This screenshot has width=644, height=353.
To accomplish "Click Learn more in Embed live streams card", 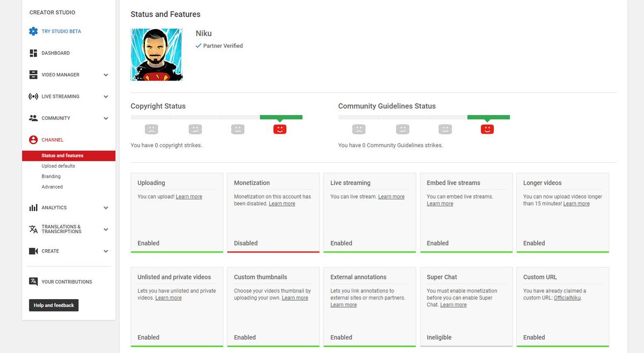I will [x=440, y=204].
